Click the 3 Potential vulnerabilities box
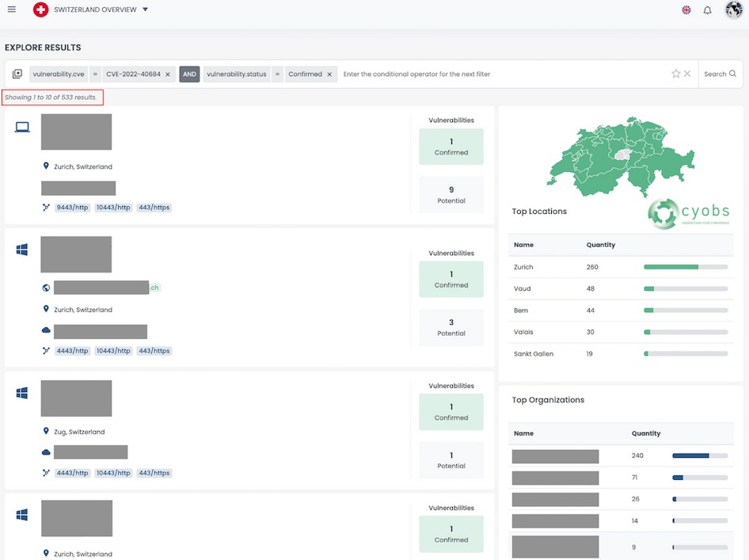 pos(451,328)
